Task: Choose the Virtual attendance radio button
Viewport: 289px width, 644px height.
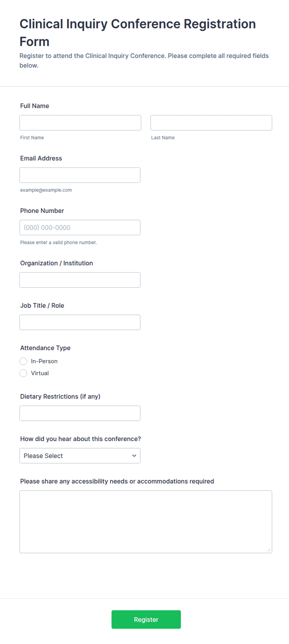Action: pyautogui.click(x=23, y=373)
